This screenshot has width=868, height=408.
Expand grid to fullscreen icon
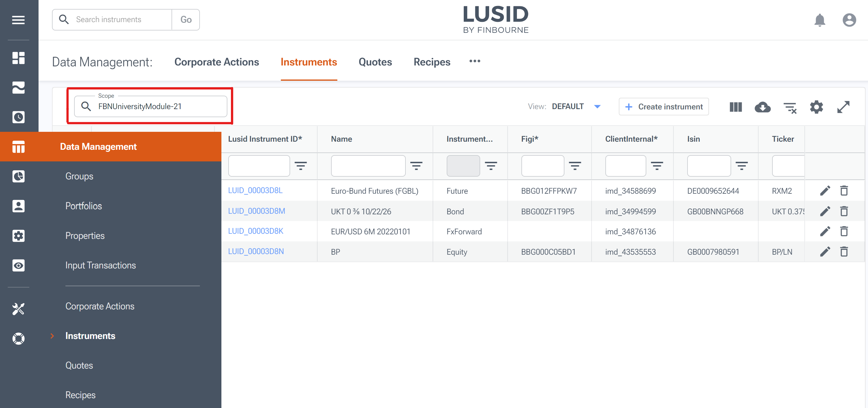[843, 107]
